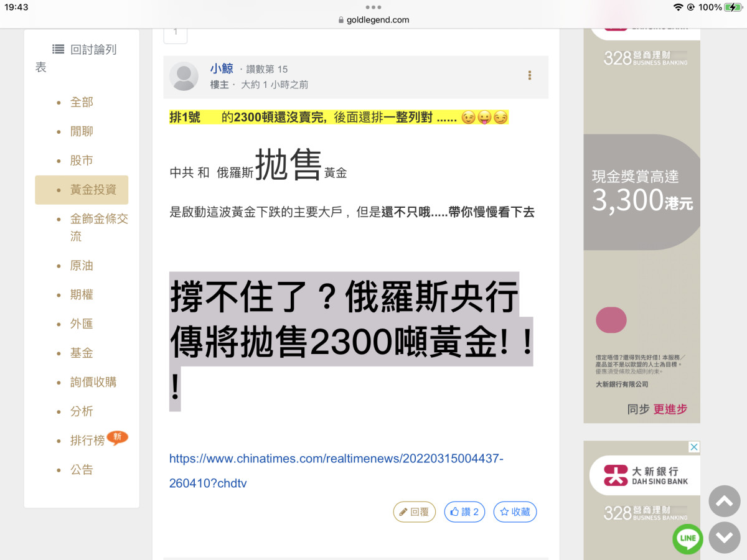The height and width of the screenshot is (560, 747).
Task: Tap the Safari three-dot multitasking indicator
Action: (x=374, y=7)
